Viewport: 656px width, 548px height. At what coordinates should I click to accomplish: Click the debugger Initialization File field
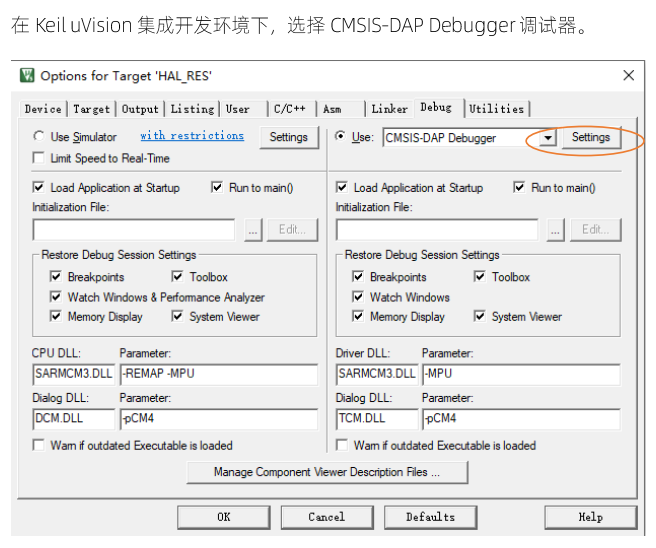click(x=437, y=230)
